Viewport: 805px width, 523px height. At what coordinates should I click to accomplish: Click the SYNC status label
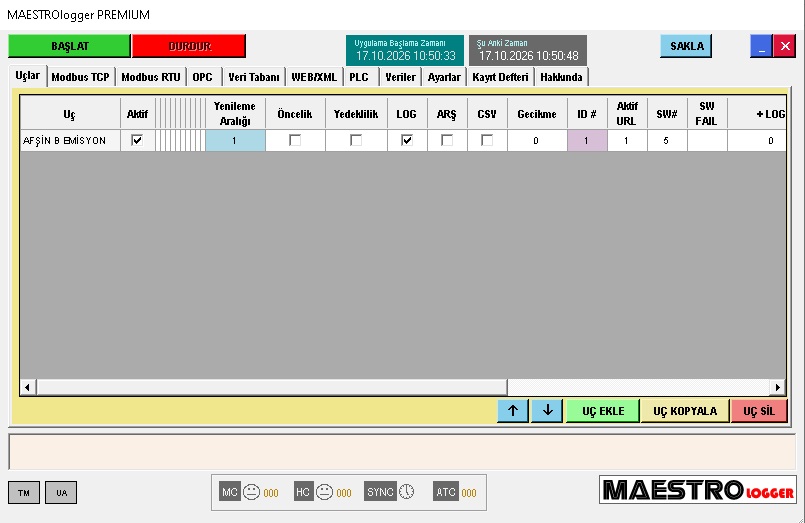click(x=380, y=492)
